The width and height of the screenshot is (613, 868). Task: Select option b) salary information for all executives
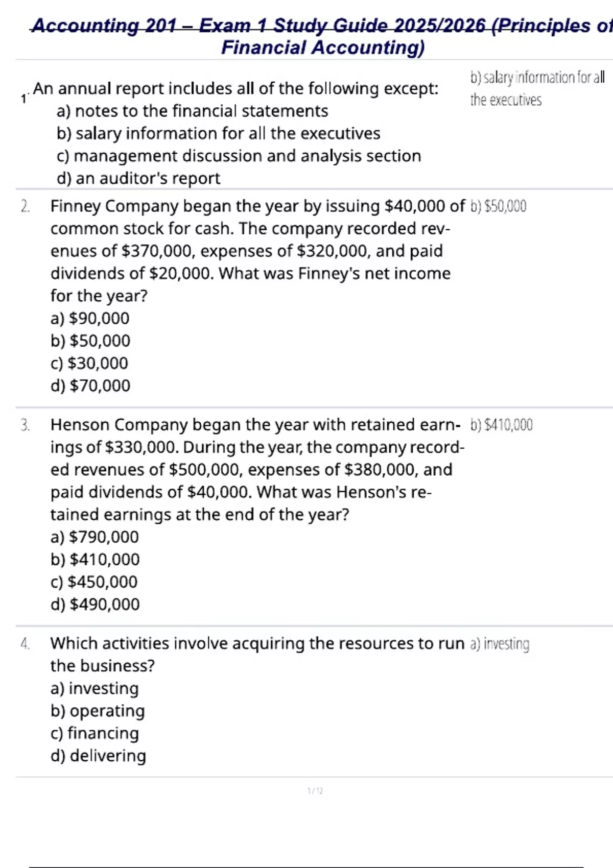pyautogui.click(x=219, y=133)
